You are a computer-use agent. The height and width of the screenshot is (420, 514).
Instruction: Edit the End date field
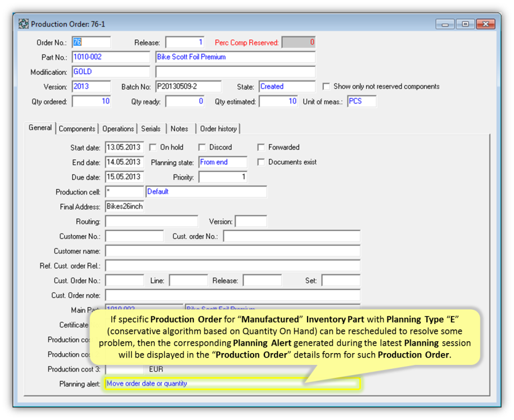tap(124, 162)
